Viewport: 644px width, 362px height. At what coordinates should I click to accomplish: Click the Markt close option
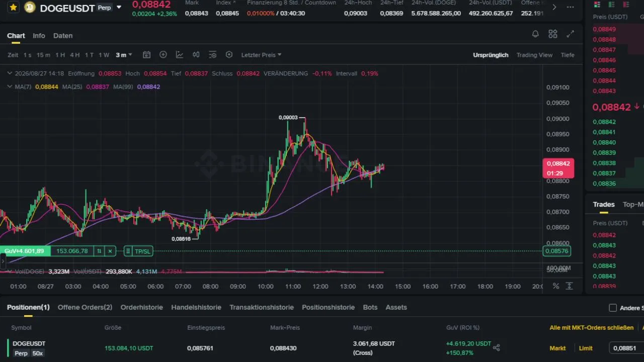[x=557, y=348]
